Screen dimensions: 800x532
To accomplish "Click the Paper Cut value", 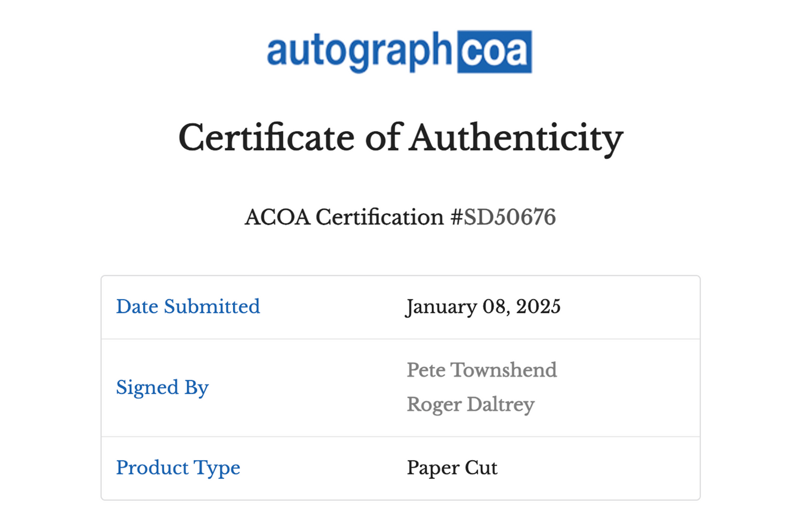I will (452, 468).
